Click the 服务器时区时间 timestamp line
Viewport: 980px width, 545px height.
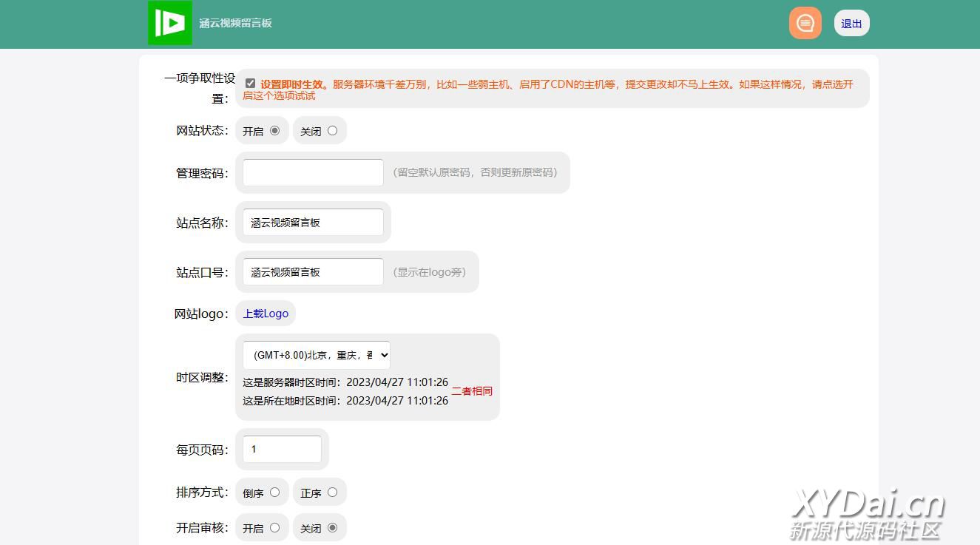[345, 382]
